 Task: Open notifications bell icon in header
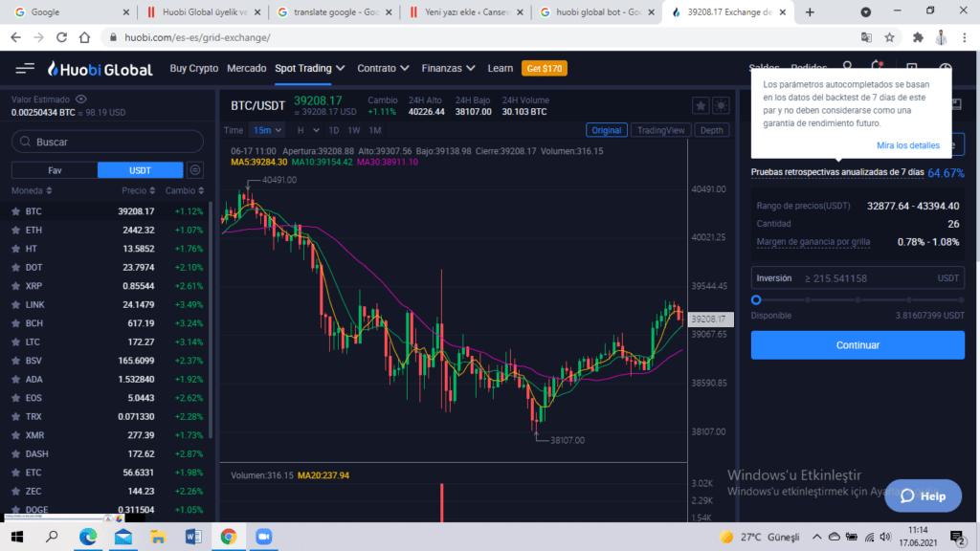[878, 66]
